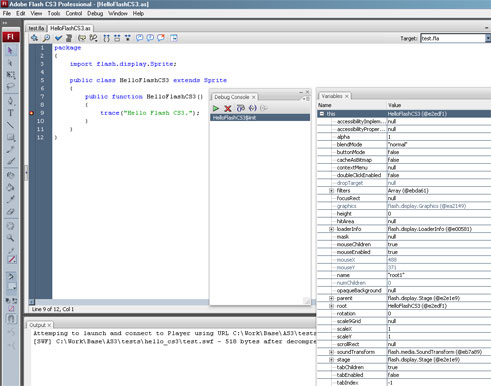Click the Continue green play button in Debug Console
Screen dimensions: 491x386
(216, 108)
